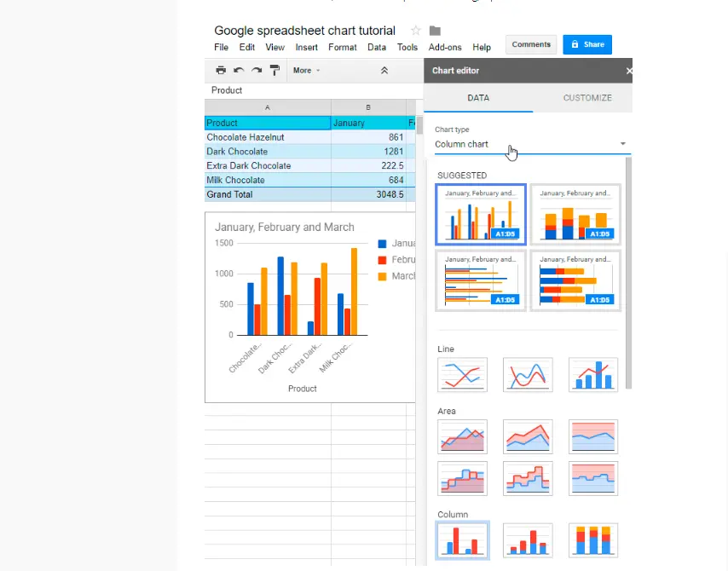Click the red February legend swatch
The width and height of the screenshot is (728, 571).
tap(382, 260)
